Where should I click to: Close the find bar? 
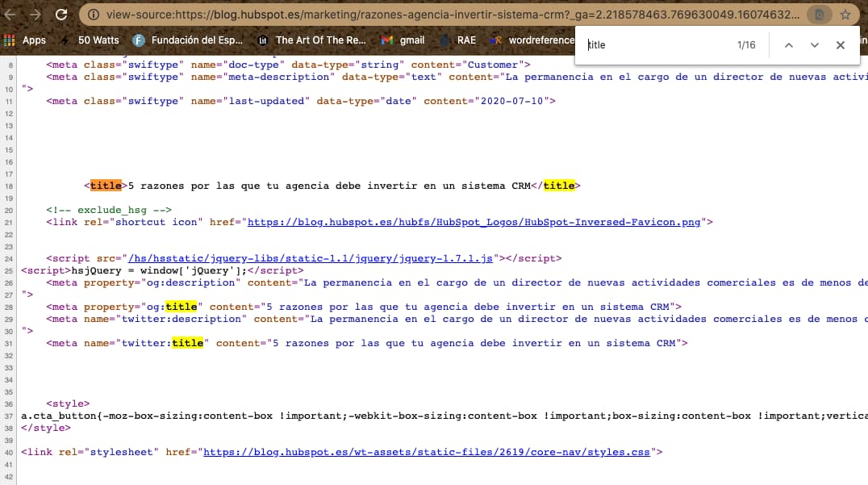[841, 45]
